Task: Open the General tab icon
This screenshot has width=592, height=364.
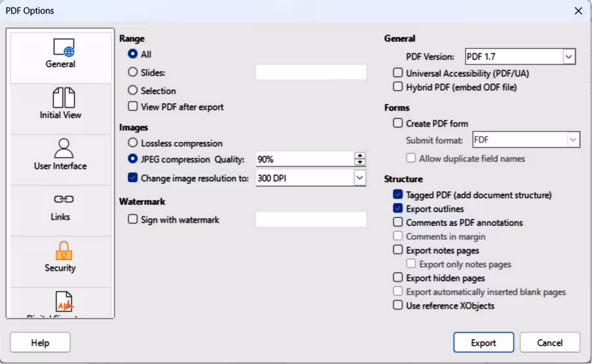Action: [x=64, y=47]
